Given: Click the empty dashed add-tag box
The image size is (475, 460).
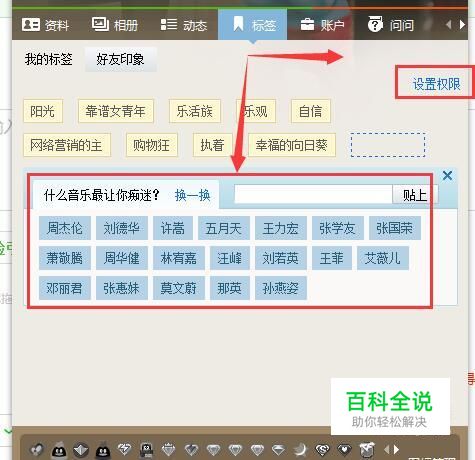Looking at the screenshot, I should (388, 145).
